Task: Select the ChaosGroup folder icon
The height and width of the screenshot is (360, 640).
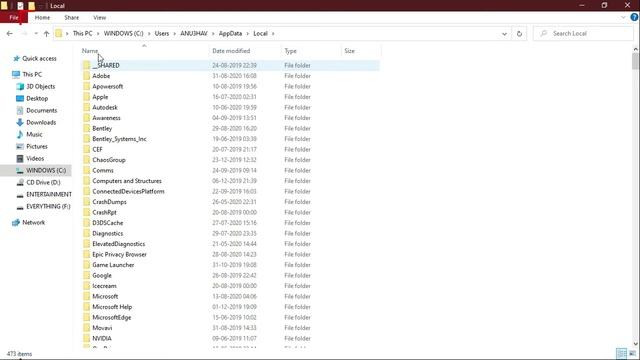Action: 87,160
